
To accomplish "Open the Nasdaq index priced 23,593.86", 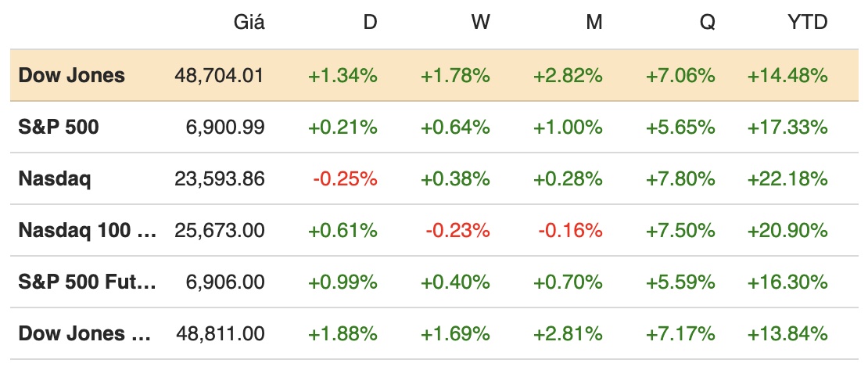I will (55, 178).
